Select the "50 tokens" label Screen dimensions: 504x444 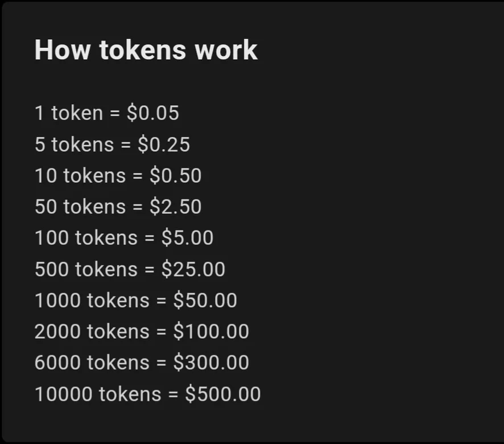pos(80,207)
